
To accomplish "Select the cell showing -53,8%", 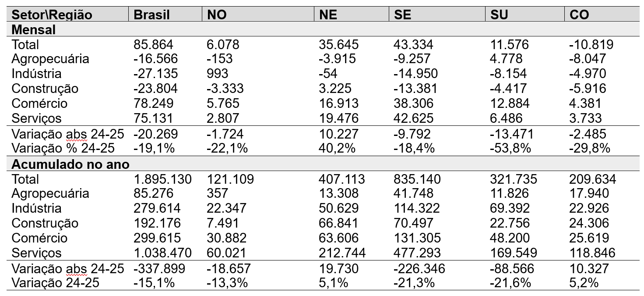I will click(x=510, y=148).
